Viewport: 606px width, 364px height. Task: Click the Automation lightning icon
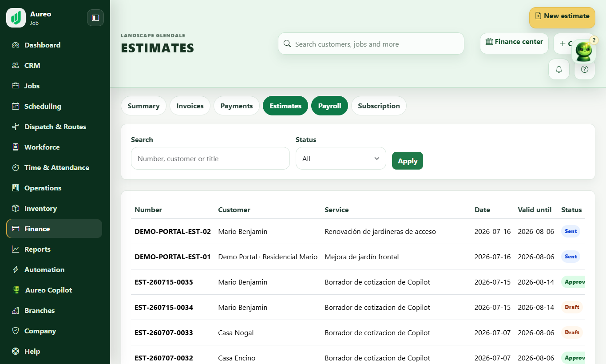[16, 269]
